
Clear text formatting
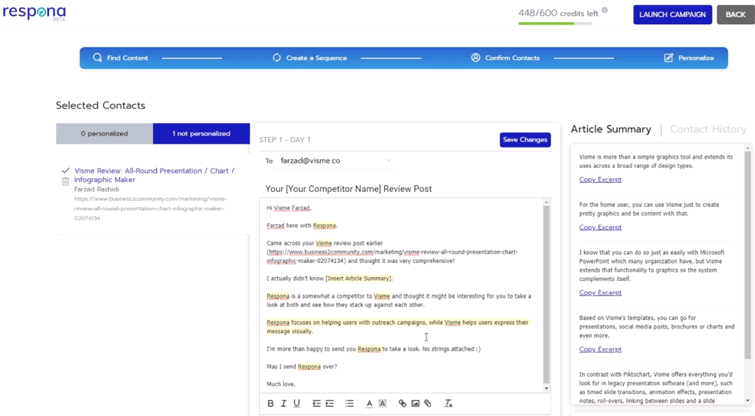[448, 403]
